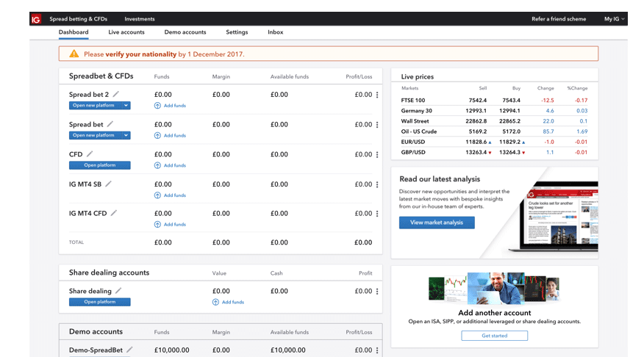This screenshot has height=357, width=644.
Task: Click Add another account collage image
Action: (x=495, y=289)
